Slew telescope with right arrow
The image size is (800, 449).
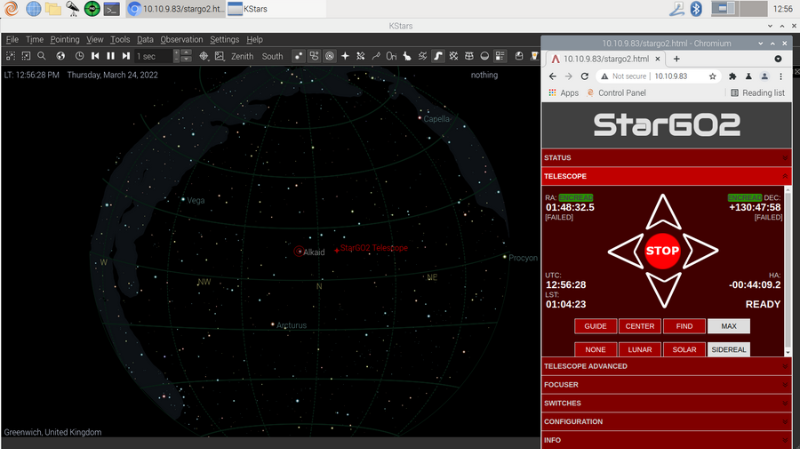click(700, 251)
